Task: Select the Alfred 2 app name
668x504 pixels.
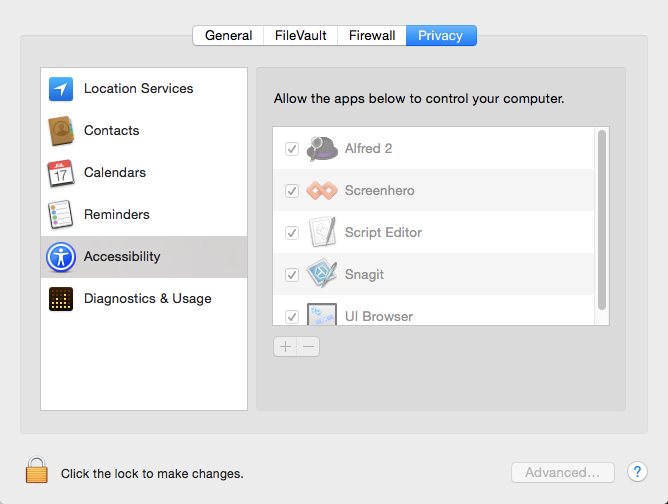Action: 369,148
